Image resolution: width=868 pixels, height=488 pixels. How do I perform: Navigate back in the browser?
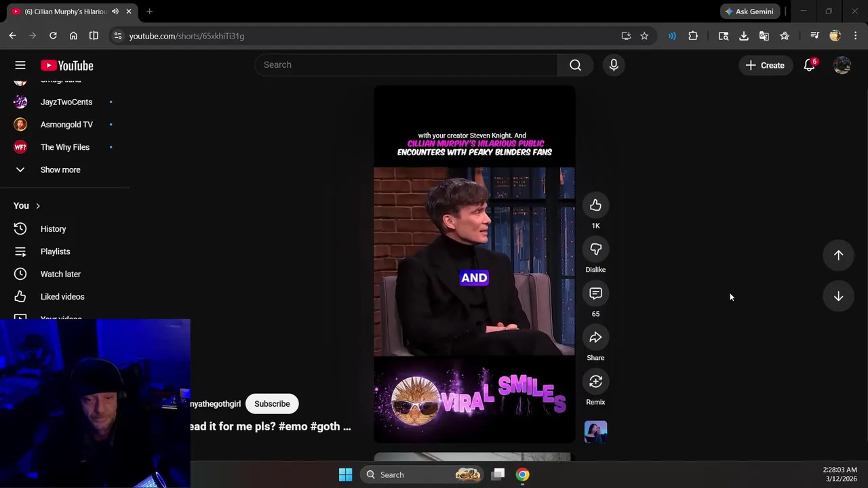[12, 36]
